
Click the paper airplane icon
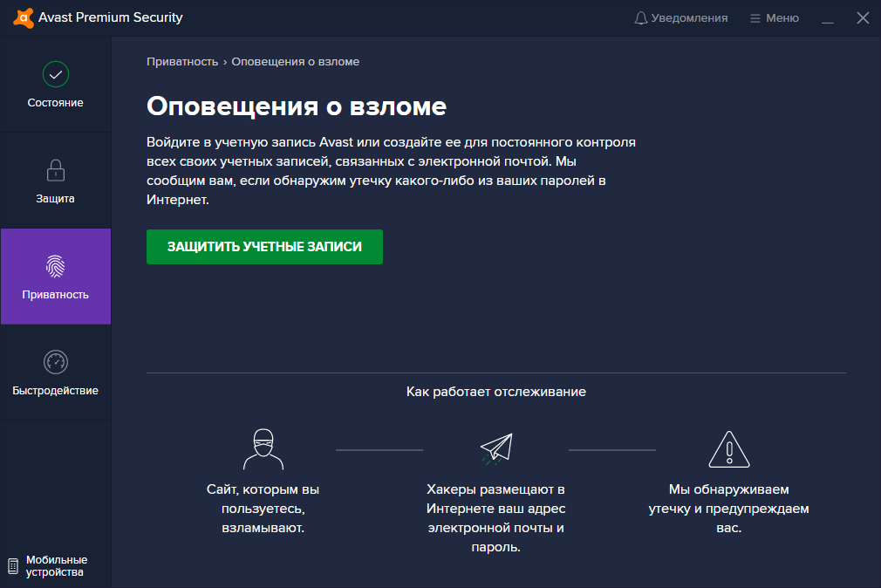coord(496,448)
